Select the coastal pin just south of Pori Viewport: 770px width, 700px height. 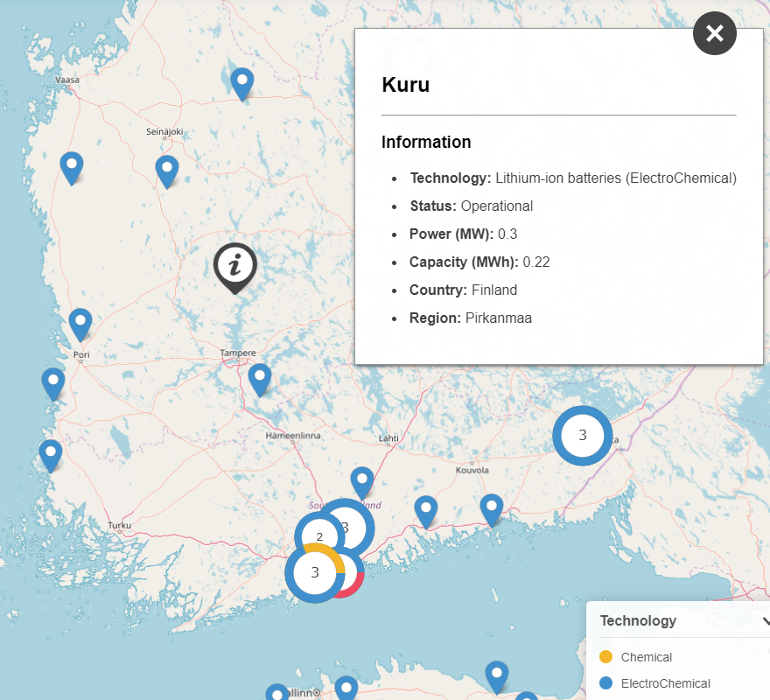pyautogui.click(x=53, y=385)
